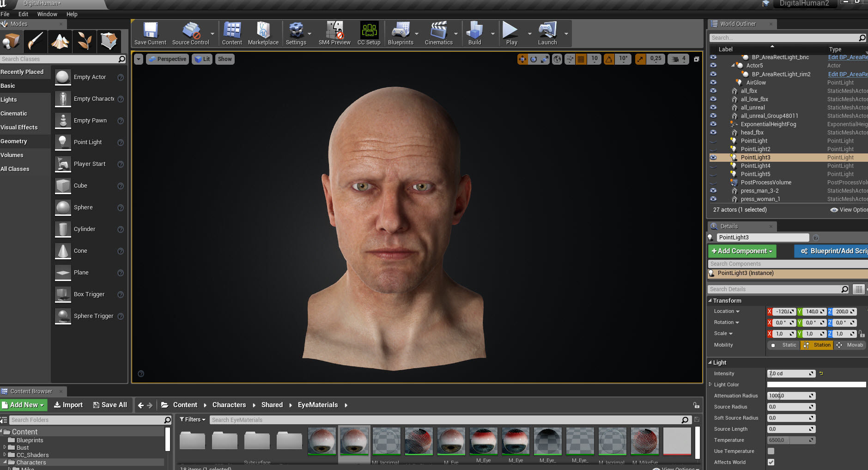The image size is (868, 470).
Task: Toggle scale snapping icon
Action: pos(640,59)
